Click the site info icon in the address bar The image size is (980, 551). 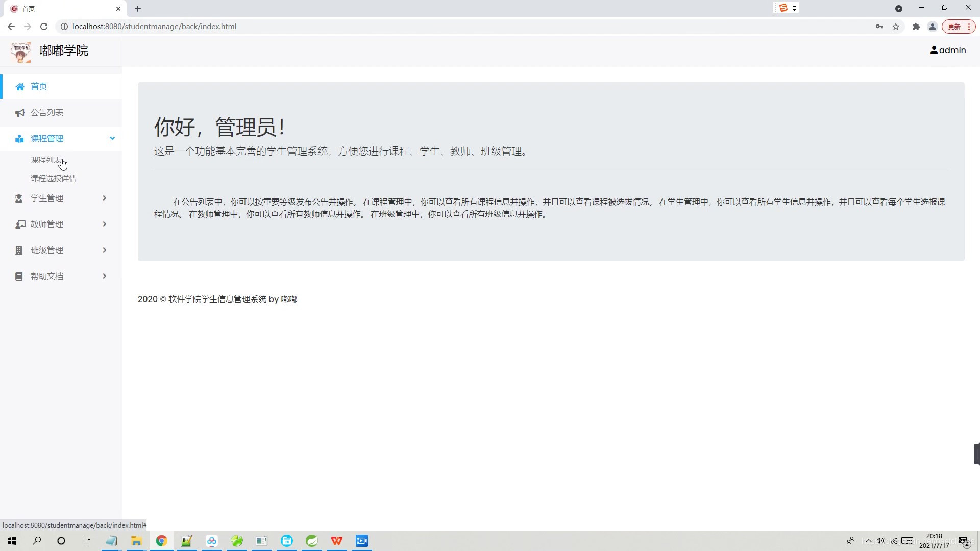click(x=64, y=27)
